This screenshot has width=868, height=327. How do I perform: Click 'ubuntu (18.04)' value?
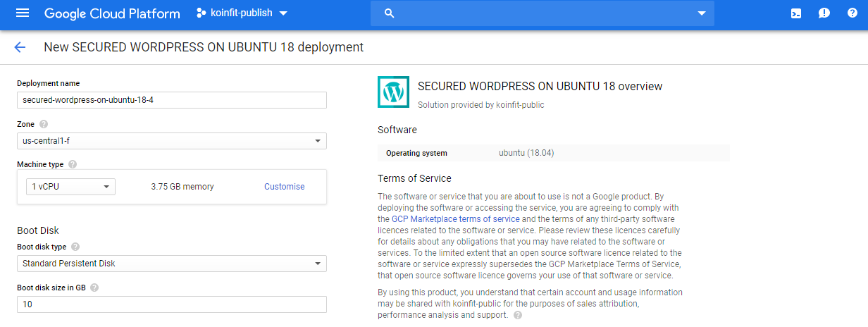(526, 153)
